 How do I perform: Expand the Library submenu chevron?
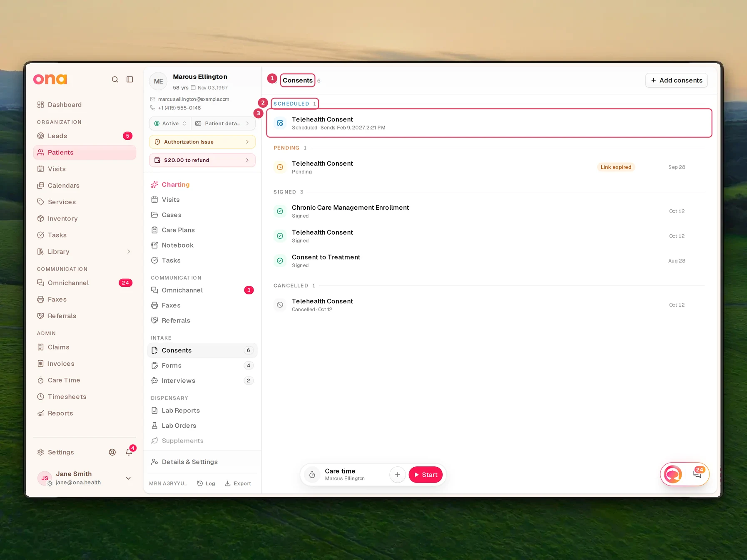129,252
